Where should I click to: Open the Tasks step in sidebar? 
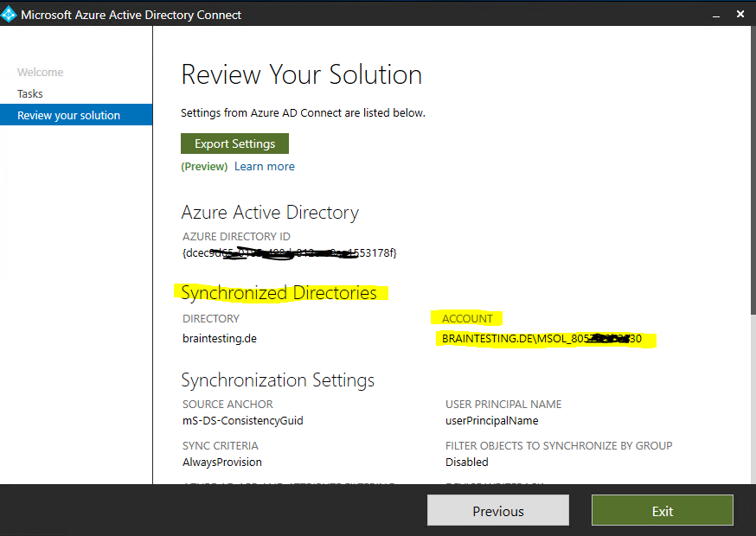click(30, 93)
